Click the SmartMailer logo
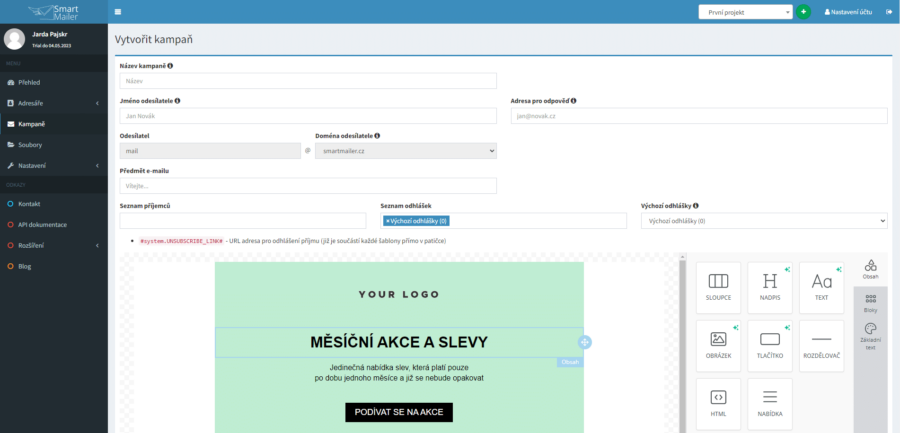The width and height of the screenshot is (900, 433). 53,11
